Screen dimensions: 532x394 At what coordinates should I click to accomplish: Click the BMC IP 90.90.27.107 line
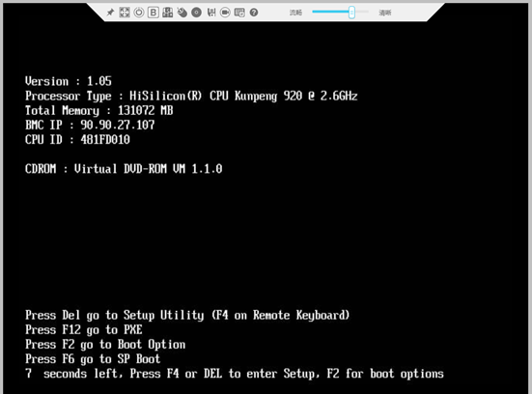(90, 125)
